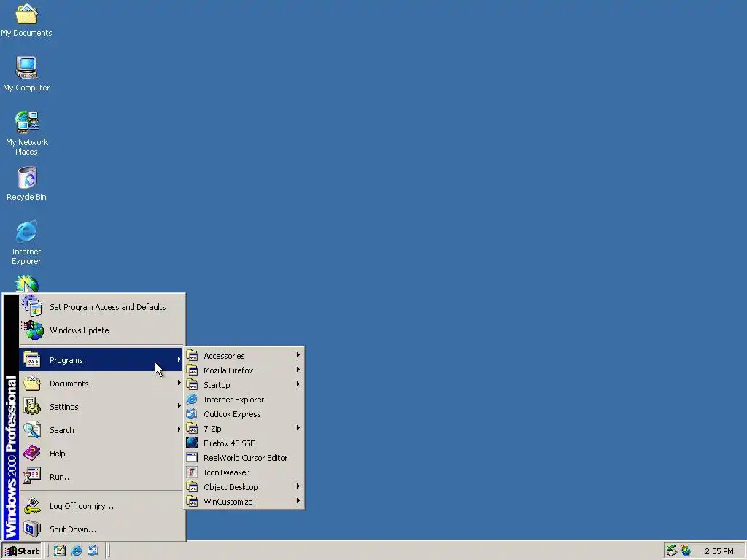The width and height of the screenshot is (747, 560).
Task: Click the Search magnifier icon
Action: tap(32, 429)
